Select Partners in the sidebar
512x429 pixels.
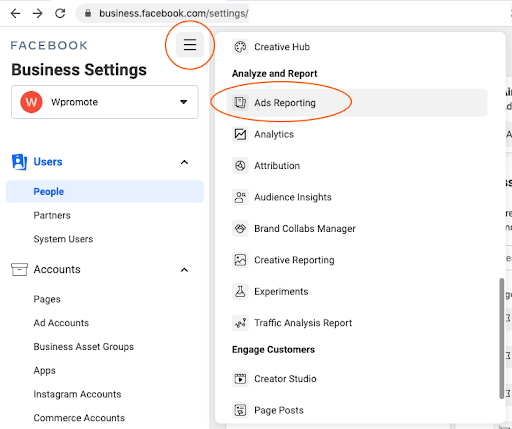point(52,215)
